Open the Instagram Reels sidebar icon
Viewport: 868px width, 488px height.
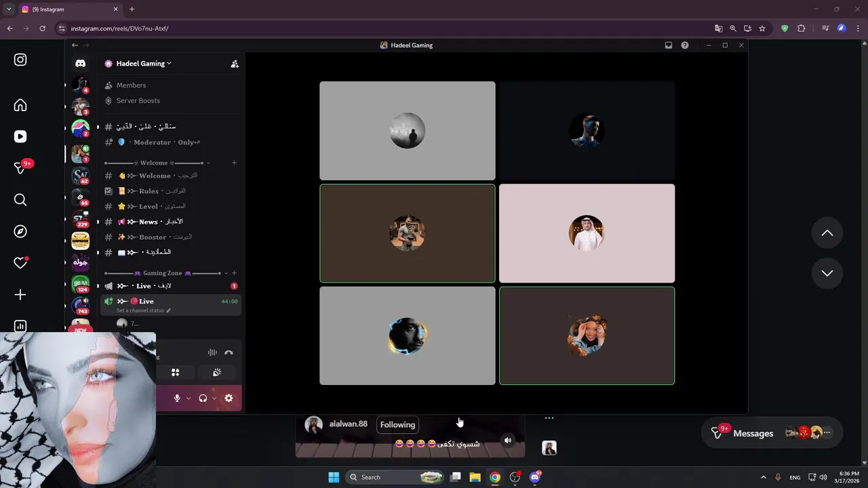tap(20, 136)
